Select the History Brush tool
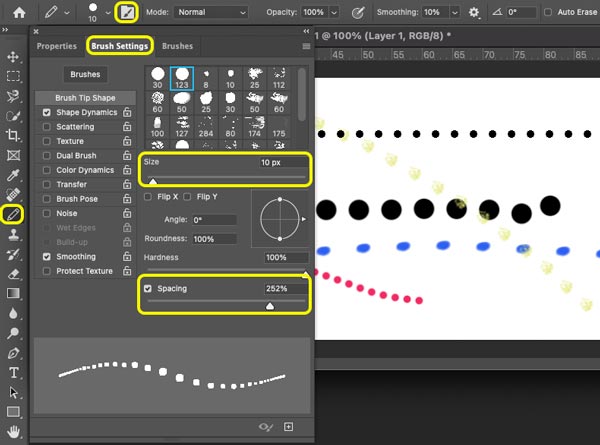The width and height of the screenshot is (600, 445). tap(13, 254)
